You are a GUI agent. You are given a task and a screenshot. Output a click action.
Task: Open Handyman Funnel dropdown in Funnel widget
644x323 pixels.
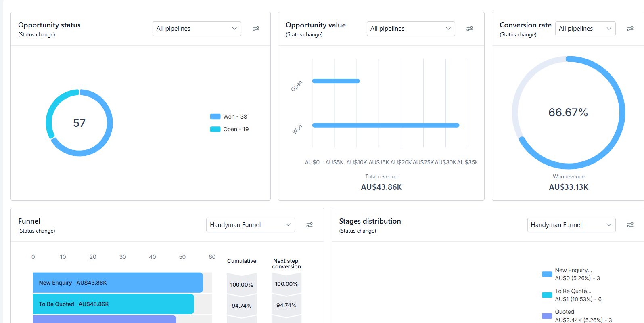click(251, 225)
